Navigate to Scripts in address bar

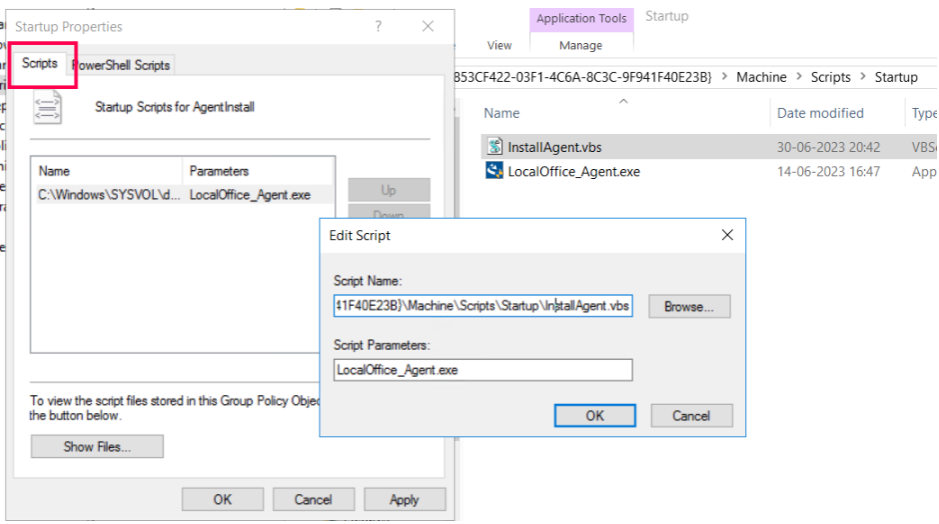pyautogui.click(x=831, y=77)
